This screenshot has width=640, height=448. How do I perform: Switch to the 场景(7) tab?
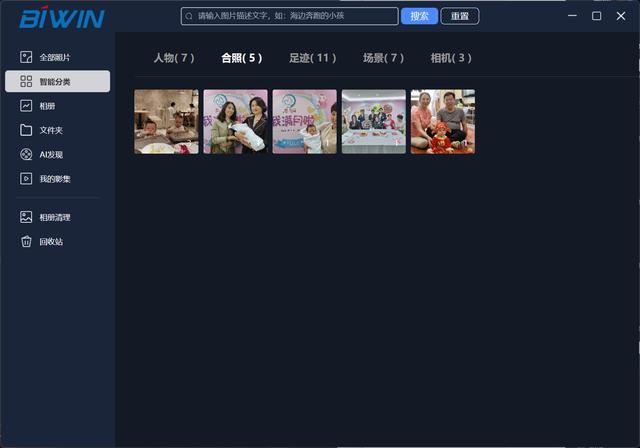click(x=383, y=58)
